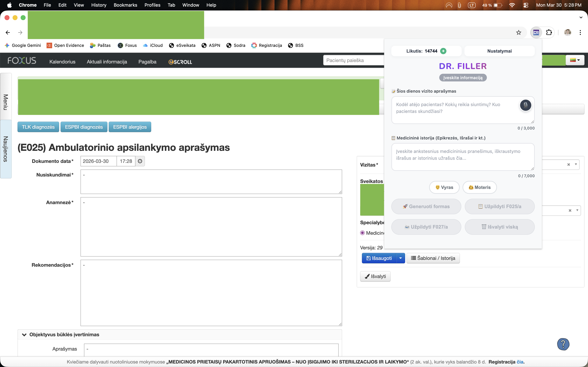588x367 pixels.
Task: Open the Dr. Filler extension icon in the toolbar
Action: pyautogui.click(x=536, y=33)
